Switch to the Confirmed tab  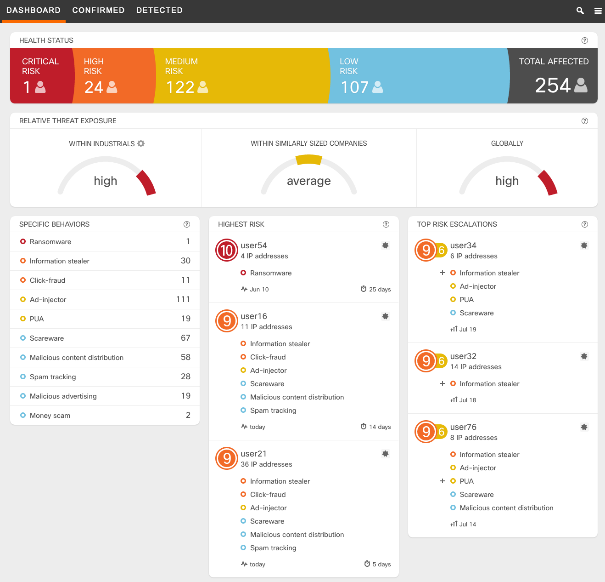pos(98,10)
